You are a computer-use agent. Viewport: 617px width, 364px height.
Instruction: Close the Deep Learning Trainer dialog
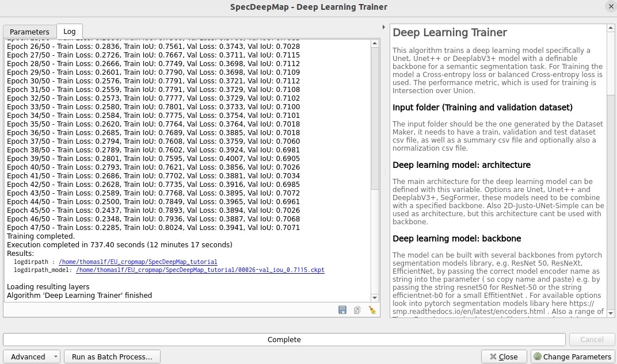(x=504, y=357)
